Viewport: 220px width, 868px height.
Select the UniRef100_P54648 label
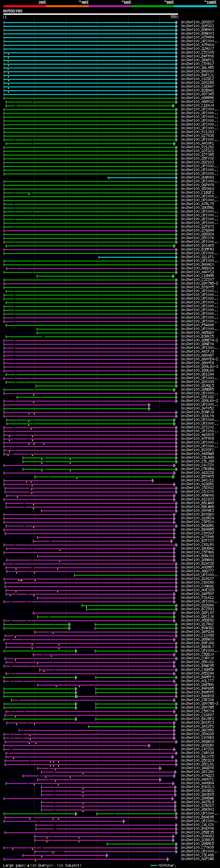[x=197, y=325]
